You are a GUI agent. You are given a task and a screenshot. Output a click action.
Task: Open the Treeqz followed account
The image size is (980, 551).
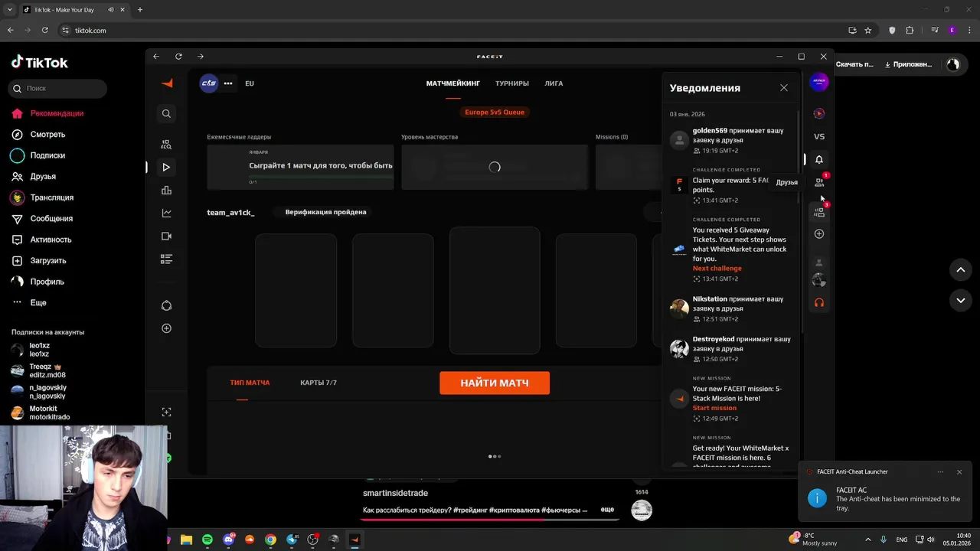47,371
